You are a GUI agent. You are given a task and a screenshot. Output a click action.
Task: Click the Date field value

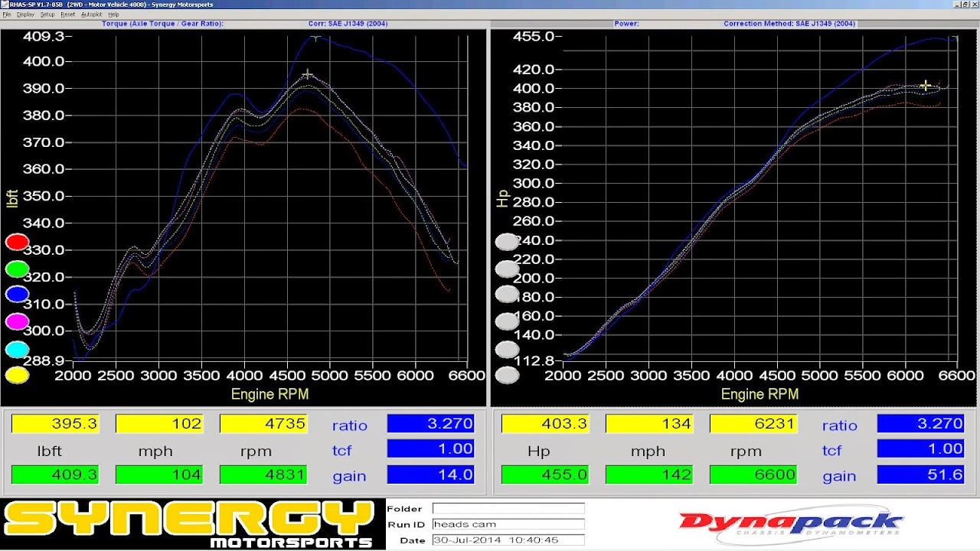[x=508, y=540]
